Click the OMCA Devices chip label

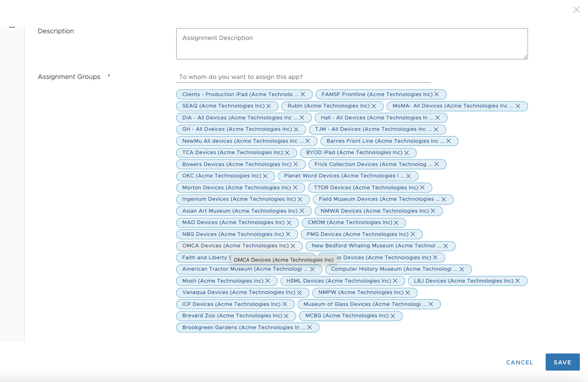[235, 246]
